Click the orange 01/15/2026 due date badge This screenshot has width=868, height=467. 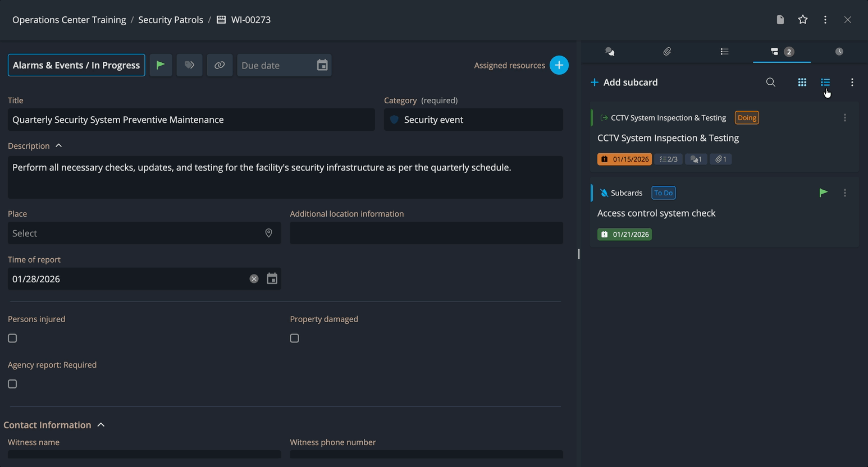tap(624, 159)
